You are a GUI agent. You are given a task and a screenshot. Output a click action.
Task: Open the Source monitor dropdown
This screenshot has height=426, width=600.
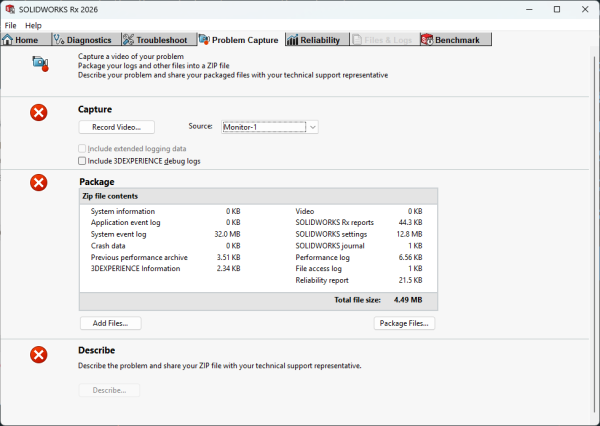point(313,127)
